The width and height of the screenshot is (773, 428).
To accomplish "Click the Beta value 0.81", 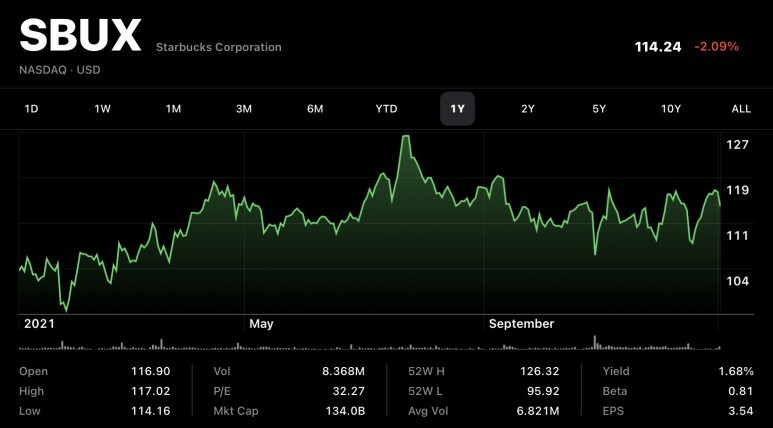I will (x=741, y=391).
